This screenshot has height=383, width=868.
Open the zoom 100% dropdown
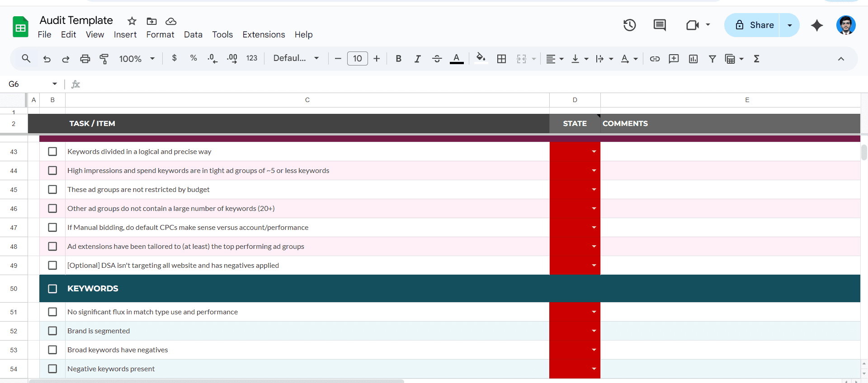tap(137, 59)
